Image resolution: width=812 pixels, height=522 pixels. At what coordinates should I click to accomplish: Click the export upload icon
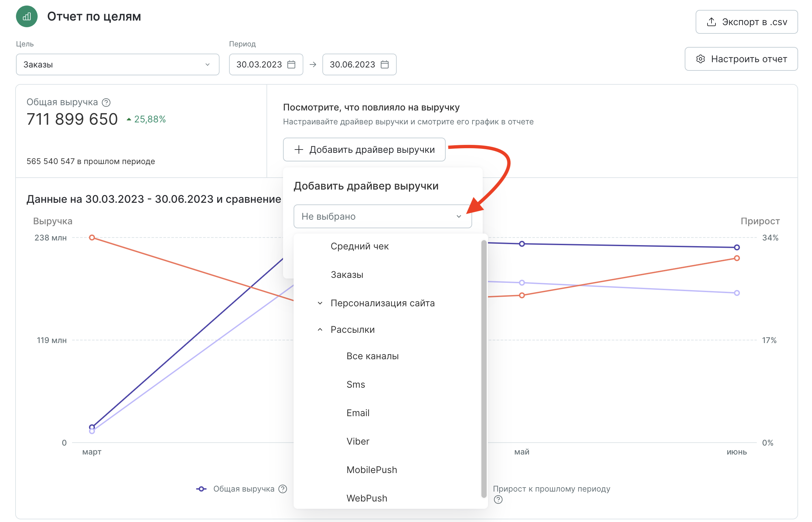[711, 22]
